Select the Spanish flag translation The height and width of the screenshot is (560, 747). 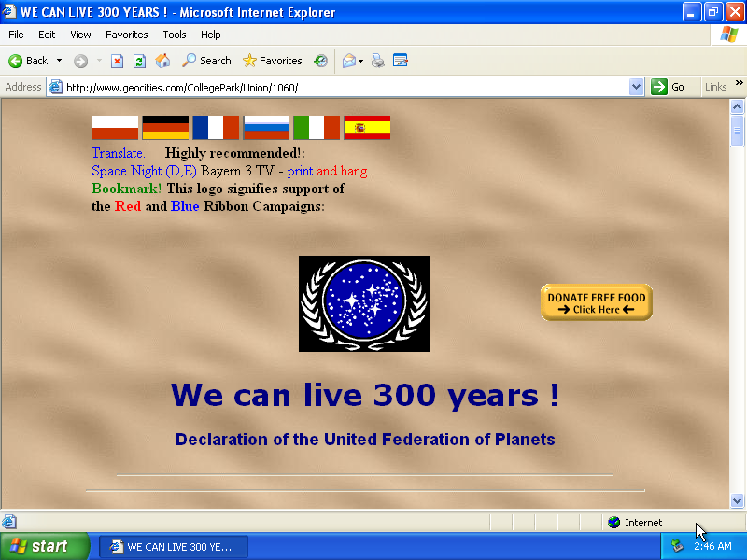point(367,128)
